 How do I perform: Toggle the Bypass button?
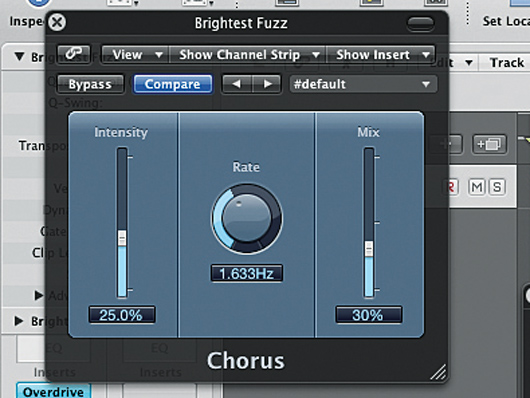(90, 84)
